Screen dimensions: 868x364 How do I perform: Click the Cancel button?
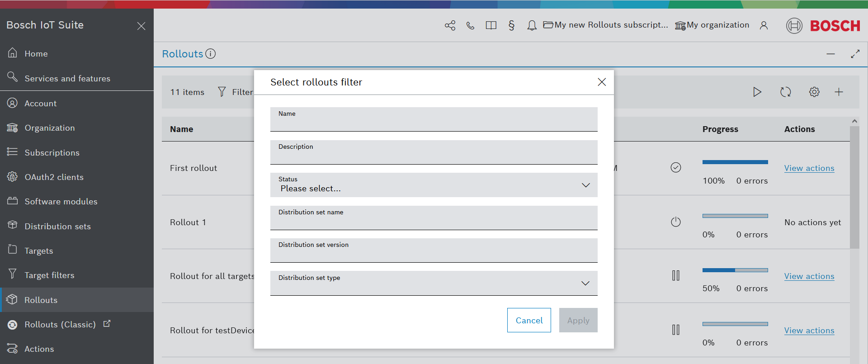click(529, 320)
